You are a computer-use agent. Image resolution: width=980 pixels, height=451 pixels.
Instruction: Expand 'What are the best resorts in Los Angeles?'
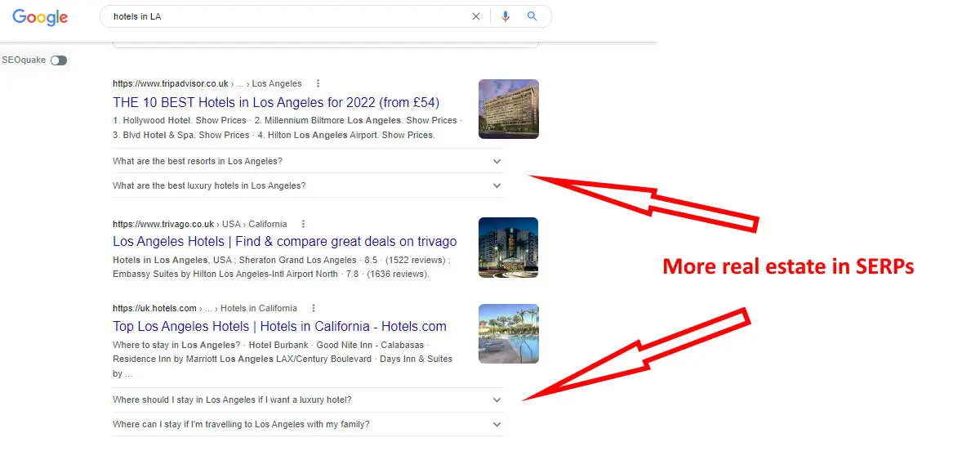308,161
